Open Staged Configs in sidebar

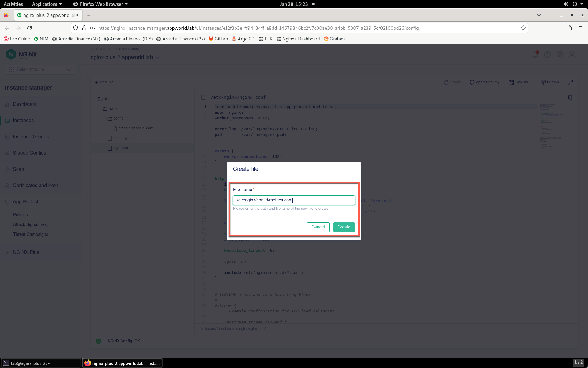(x=29, y=153)
